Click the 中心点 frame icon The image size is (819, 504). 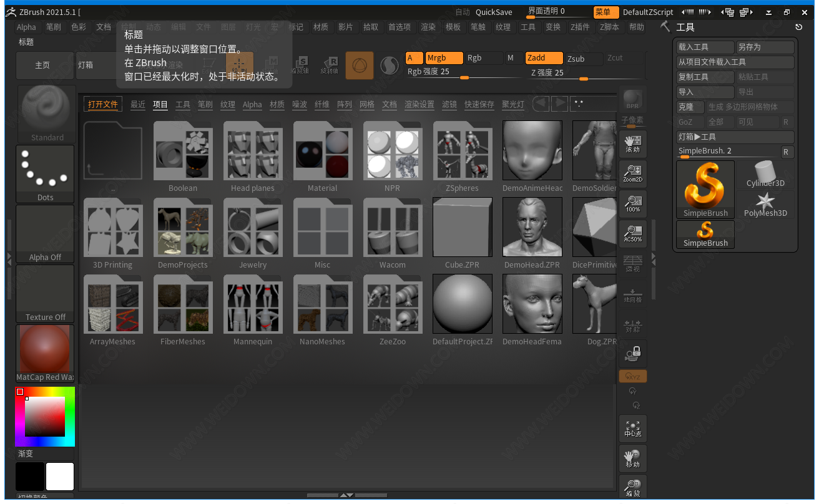click(633, 429)
